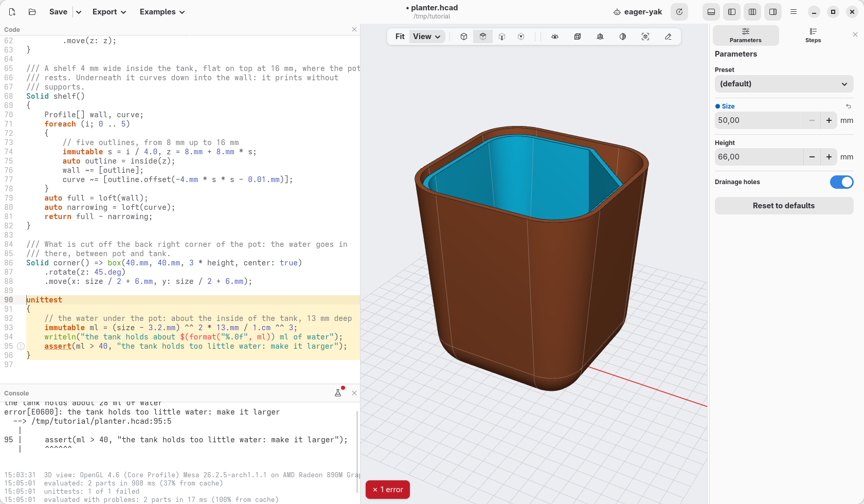Toggle the eye visibility icon in viewport toolbar
Image resolution: width=864 pixels, height=504 pixels.
pyautogui.click(x=555, y=37)
